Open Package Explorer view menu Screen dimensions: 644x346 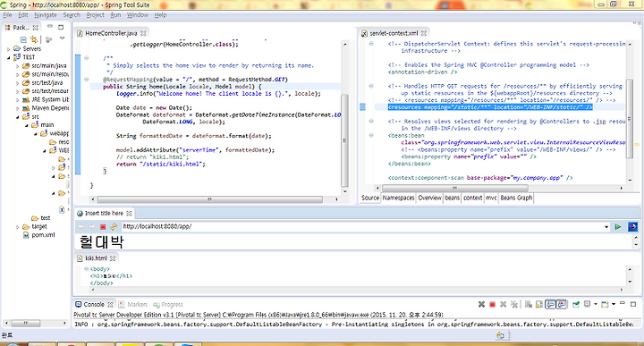tap(63, 38)
